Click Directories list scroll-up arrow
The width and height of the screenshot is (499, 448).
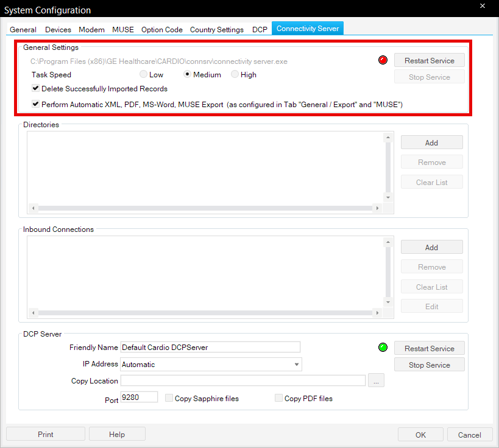pos(388,139)
